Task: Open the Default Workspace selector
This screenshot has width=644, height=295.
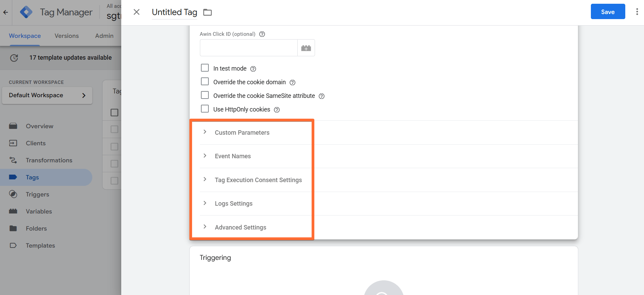Action: [x=47, y=95]
